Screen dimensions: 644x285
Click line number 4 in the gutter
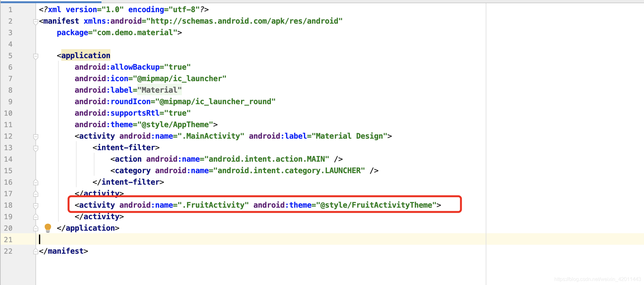[x=10, y=44]
